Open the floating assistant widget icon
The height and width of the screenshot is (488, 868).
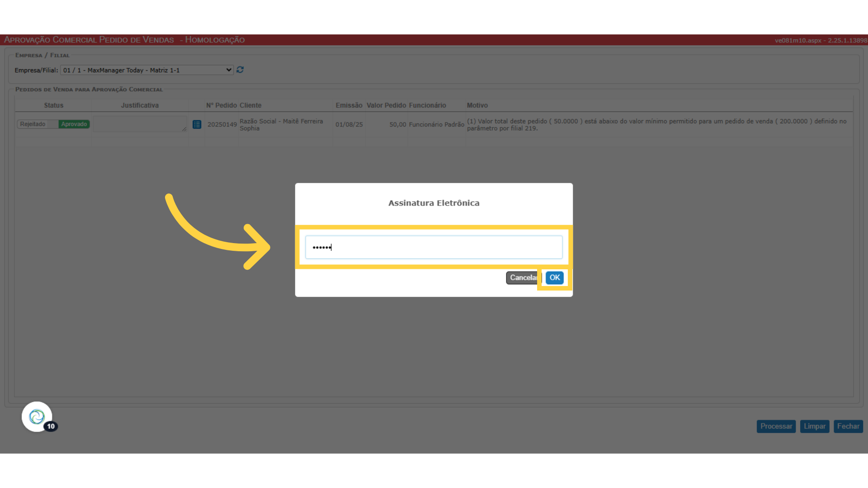(37, 417)
